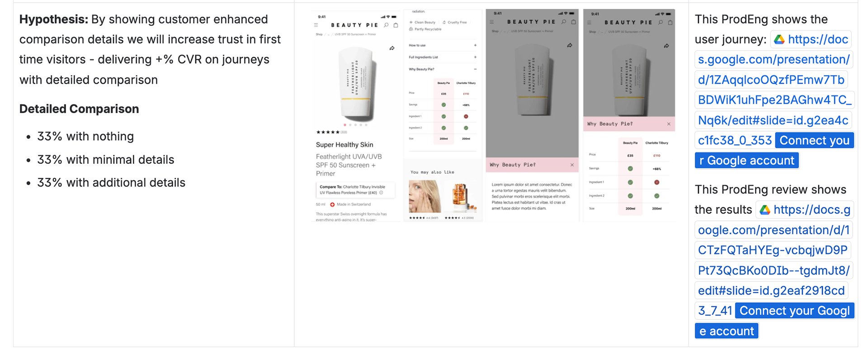This screenshot has height=352, width=868.
Task: Click the Google Drive icon beside results link
Action: [765, 210]
